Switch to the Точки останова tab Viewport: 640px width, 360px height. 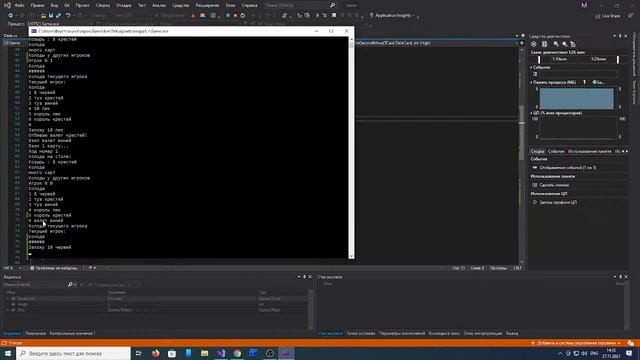click(360, 333)
